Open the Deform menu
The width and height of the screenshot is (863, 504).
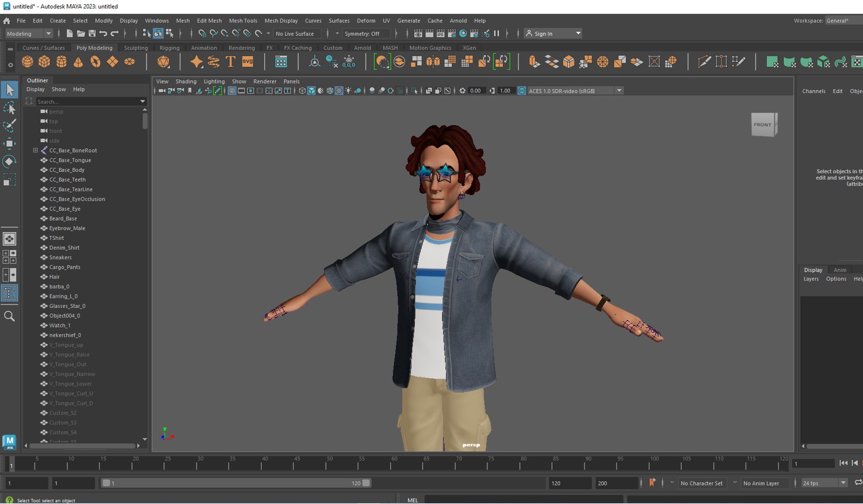366,21
